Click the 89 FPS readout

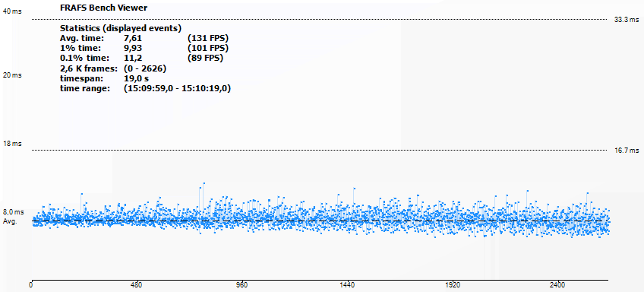[205, 58]
